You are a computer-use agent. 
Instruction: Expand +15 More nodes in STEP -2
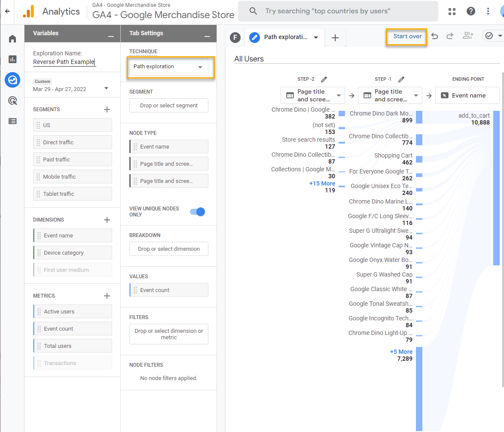322,183
